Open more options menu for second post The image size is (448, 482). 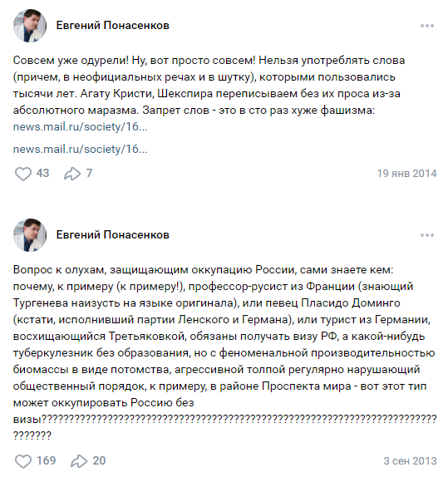[427, 235]
